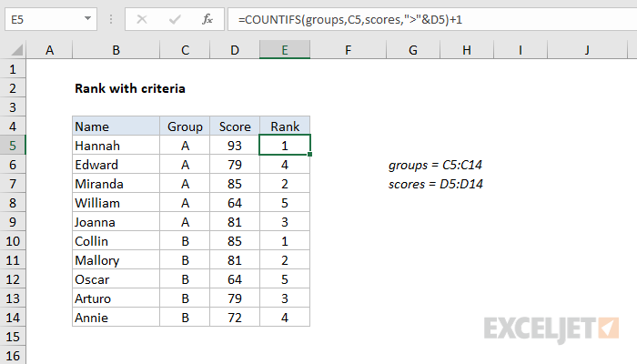This screenshot has width=637, height=364.
Task: Select the cell containing Edward
Action: pos(116,165)
